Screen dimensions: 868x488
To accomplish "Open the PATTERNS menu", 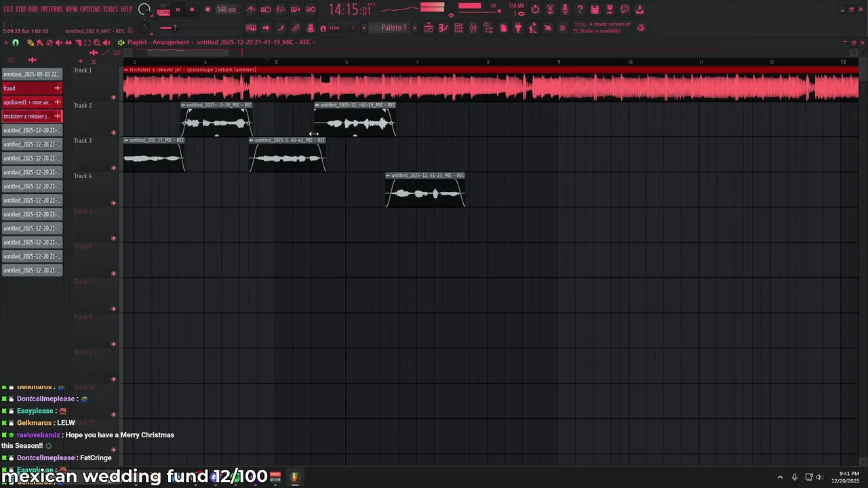I will (x=52, y=9).
